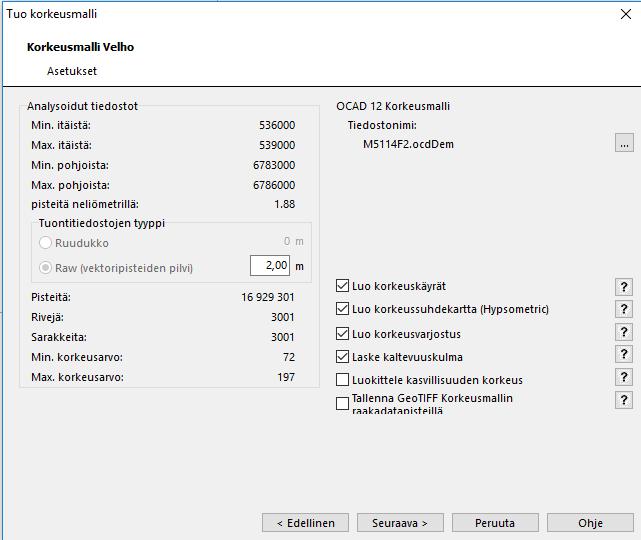641x540 pixels.
Task: Toggle Luo korkeussuhdekartta (Hypsometric) checkbox
Action: [x=342, y=309]
